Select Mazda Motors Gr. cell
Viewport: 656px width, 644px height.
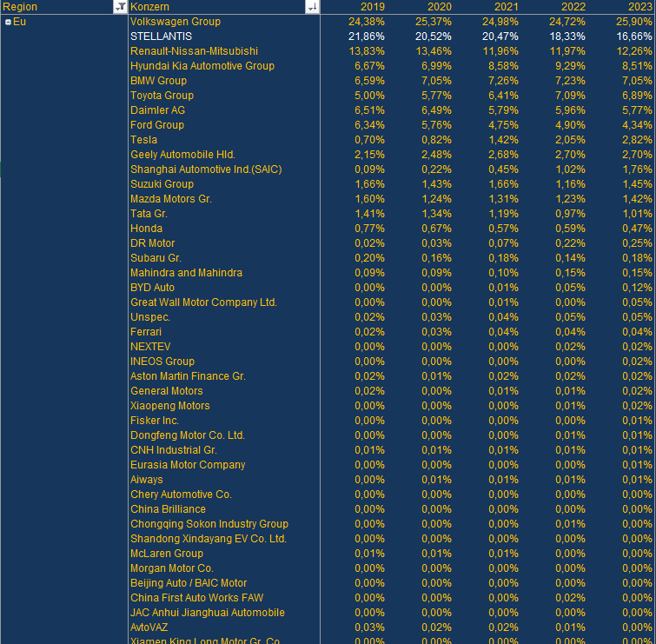coord(171,199)
